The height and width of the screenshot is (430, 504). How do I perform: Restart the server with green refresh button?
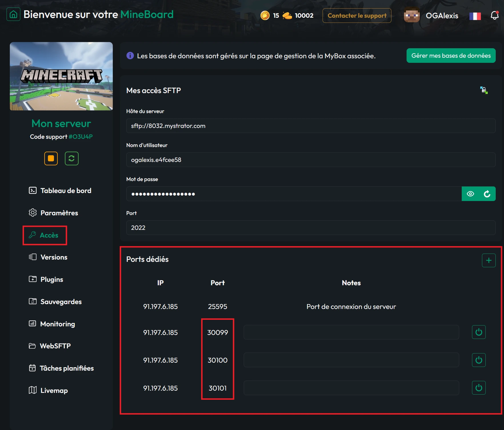click(72, 158)
